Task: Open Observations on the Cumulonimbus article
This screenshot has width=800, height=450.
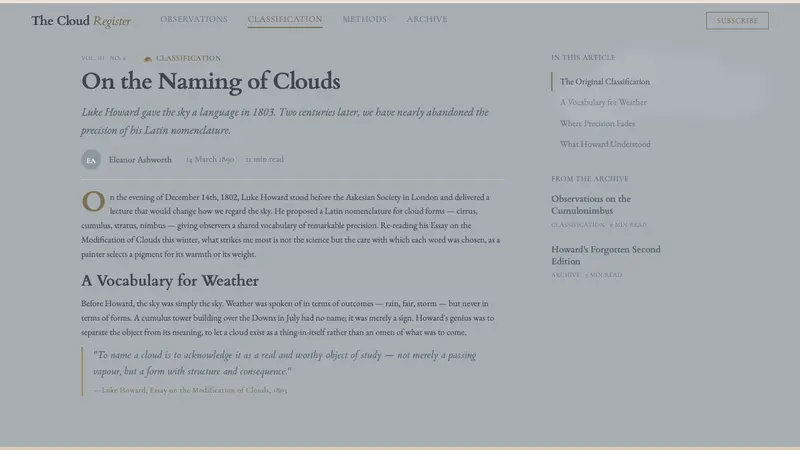Action: pyautogui.click(x=591, y=205)
